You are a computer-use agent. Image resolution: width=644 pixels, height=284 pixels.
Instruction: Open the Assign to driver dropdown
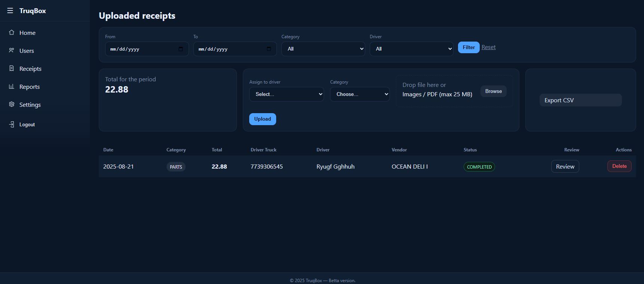[x=286, y=94]
